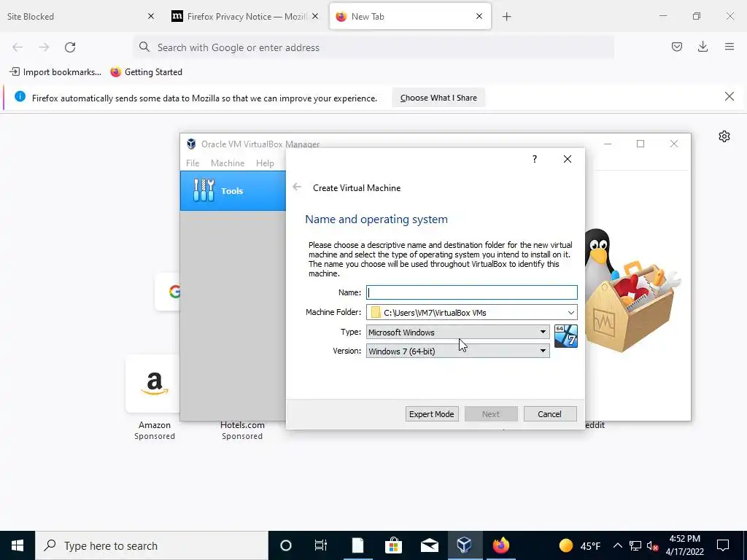Open a new Firefox tab with plus
Viewport: 747px width, 560px height.
(x=507, y=17)
